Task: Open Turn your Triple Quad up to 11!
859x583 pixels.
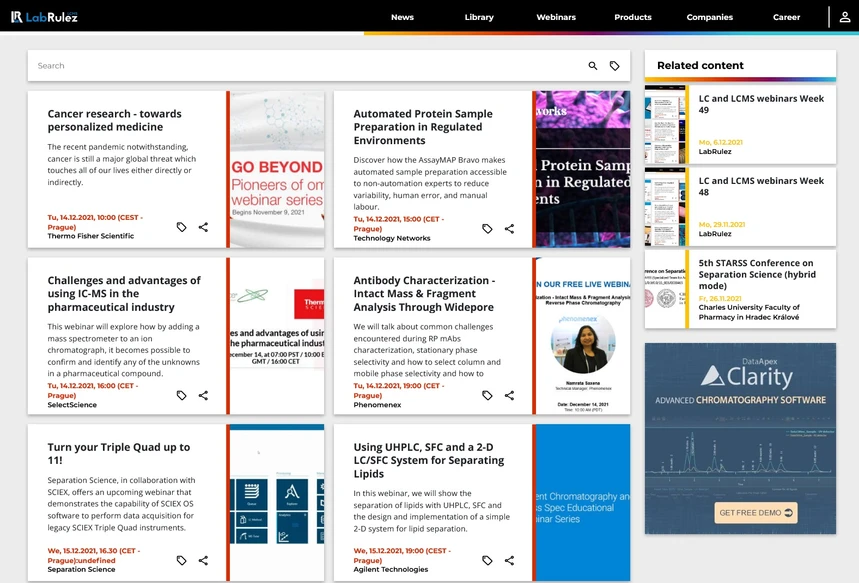Action: [118, 454]
